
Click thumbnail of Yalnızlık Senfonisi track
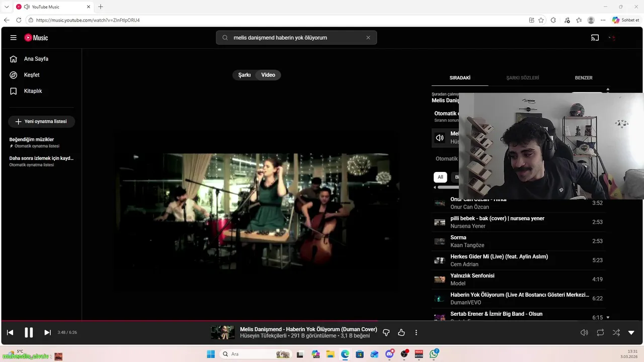pos(440,280)
